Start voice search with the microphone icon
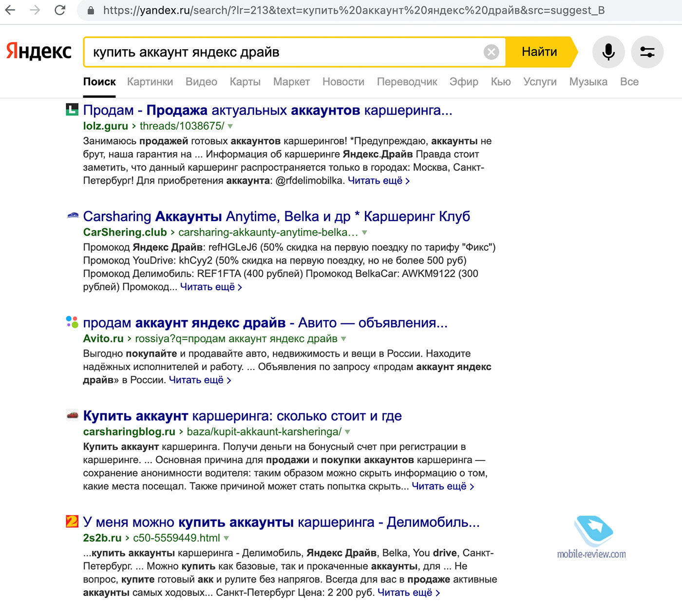The image size is (682, 616). click(x=608, y=52)
